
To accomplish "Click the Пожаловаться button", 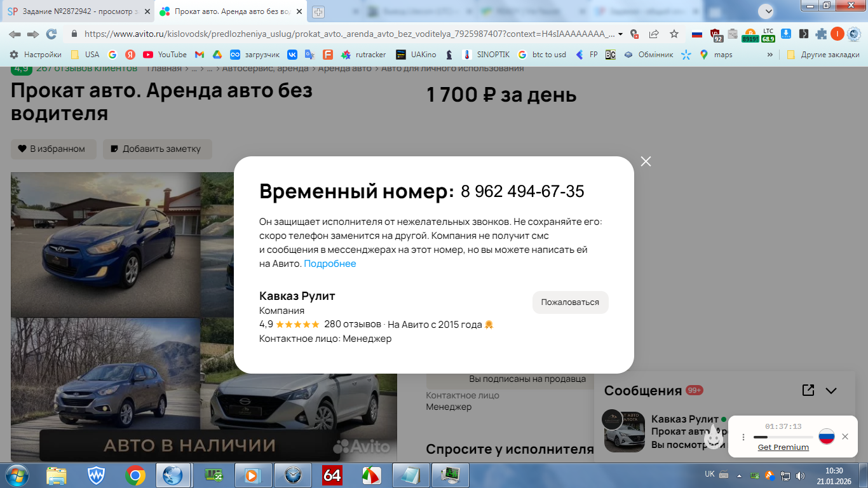I will point(570,302).
